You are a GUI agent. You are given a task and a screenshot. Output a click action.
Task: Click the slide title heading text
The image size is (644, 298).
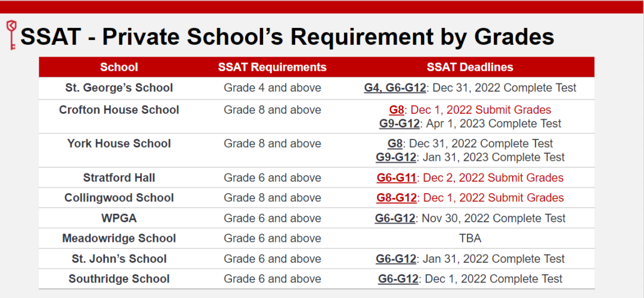click(287, 37)
